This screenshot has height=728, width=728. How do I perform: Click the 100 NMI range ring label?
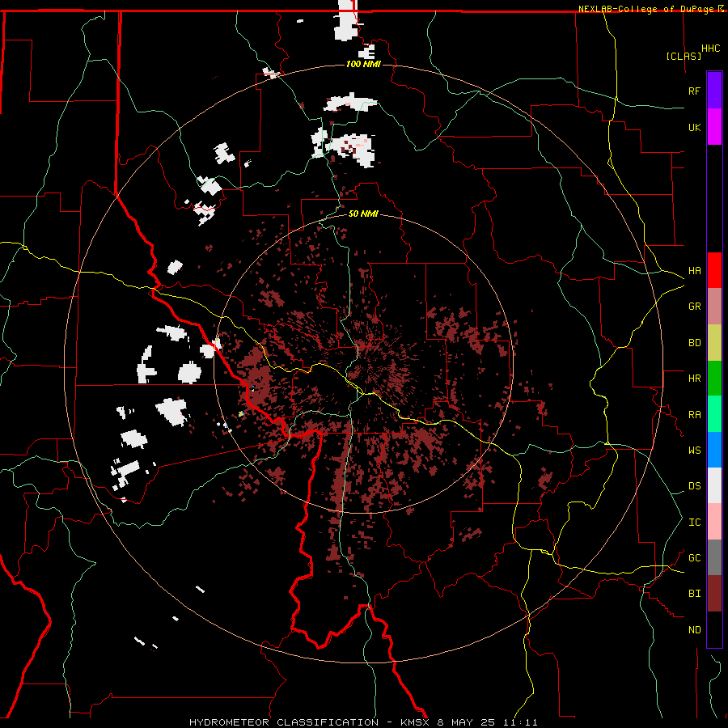pyautogui.click(x=363, y=64)
